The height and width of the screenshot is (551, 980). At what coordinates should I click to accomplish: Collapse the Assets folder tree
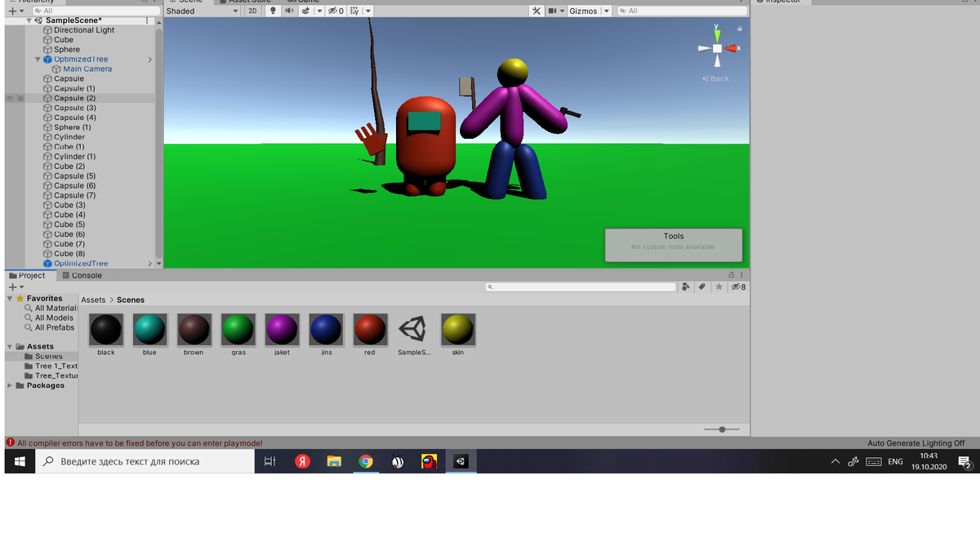10,347
